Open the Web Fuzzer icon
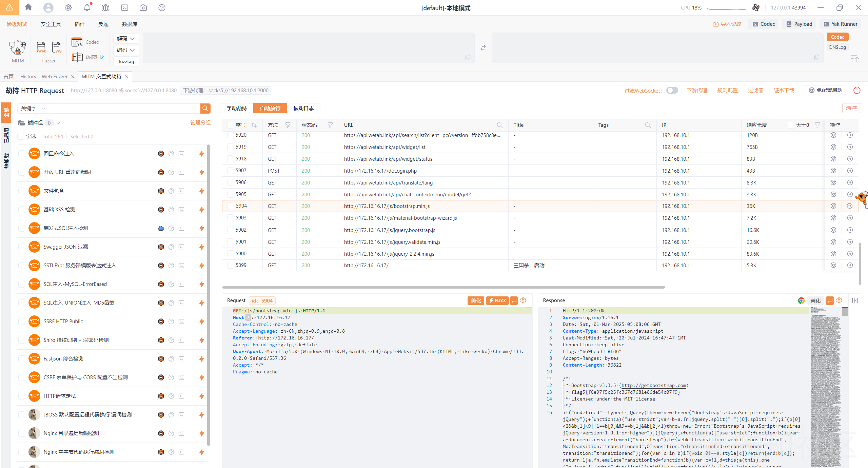868x468 pixels. (x=41, y=47)
